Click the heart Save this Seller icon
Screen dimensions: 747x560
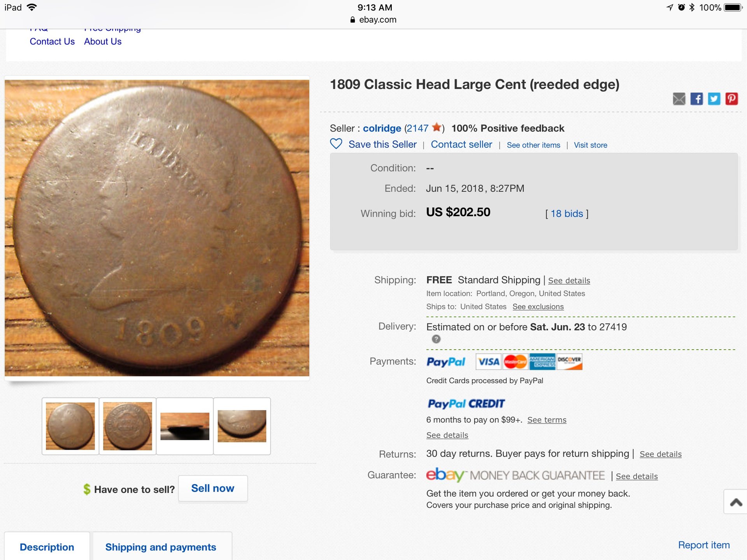pyautogui.click(x=336, y=144)
